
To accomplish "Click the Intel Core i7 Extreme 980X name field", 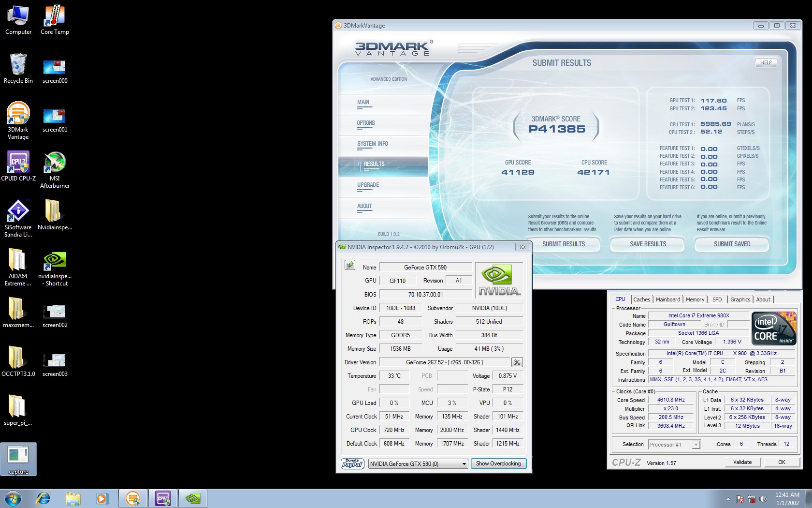I will [x=698, y=315].
